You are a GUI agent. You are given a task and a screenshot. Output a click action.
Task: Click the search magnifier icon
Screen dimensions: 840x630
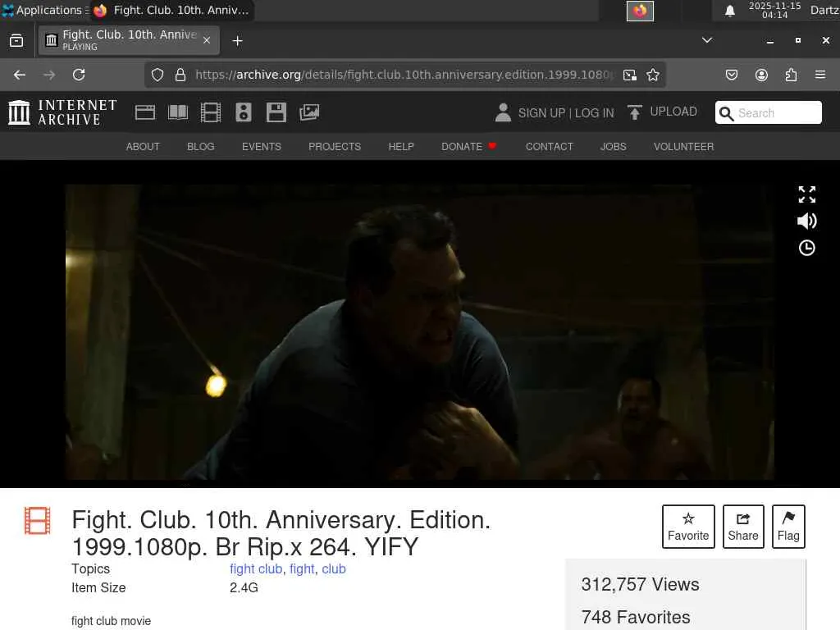point(727,113)
